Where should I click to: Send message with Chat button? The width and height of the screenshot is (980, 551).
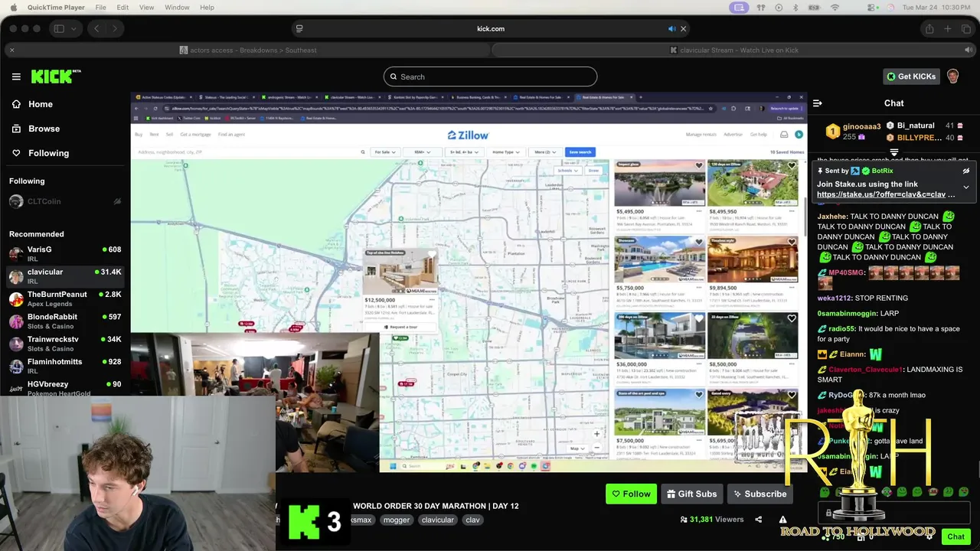[x=955, y=536]
